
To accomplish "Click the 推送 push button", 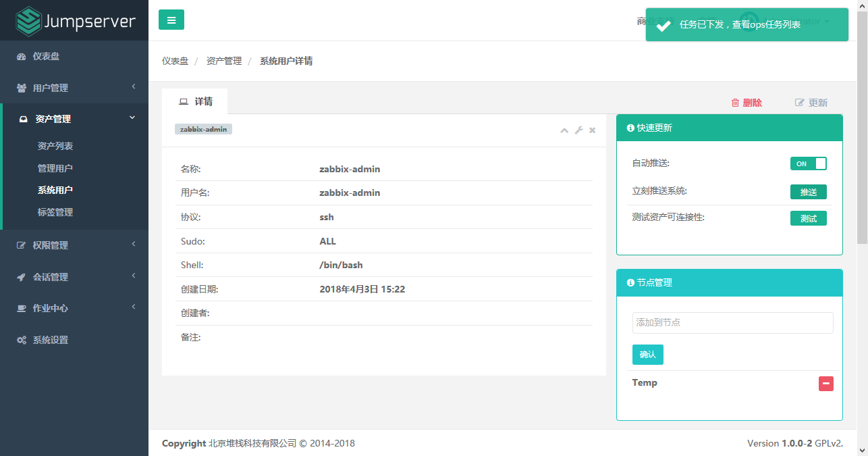I will tap(809, 192).
